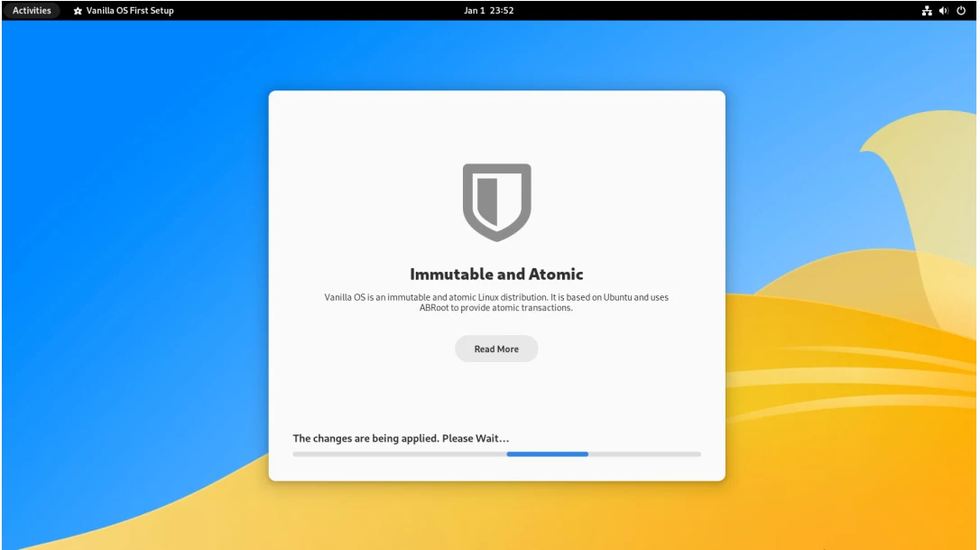Click the "Immutable and Atomic" heading
The height and width of the screenshot is (550, 980).
pos(496,275)
